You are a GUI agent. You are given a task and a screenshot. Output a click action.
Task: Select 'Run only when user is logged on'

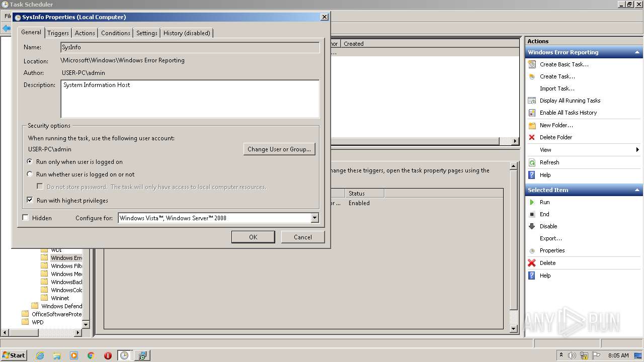30,162
